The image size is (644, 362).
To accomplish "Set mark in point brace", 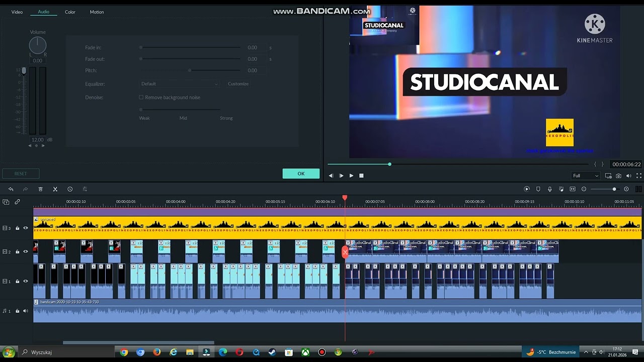I will (x=595, y=164).
